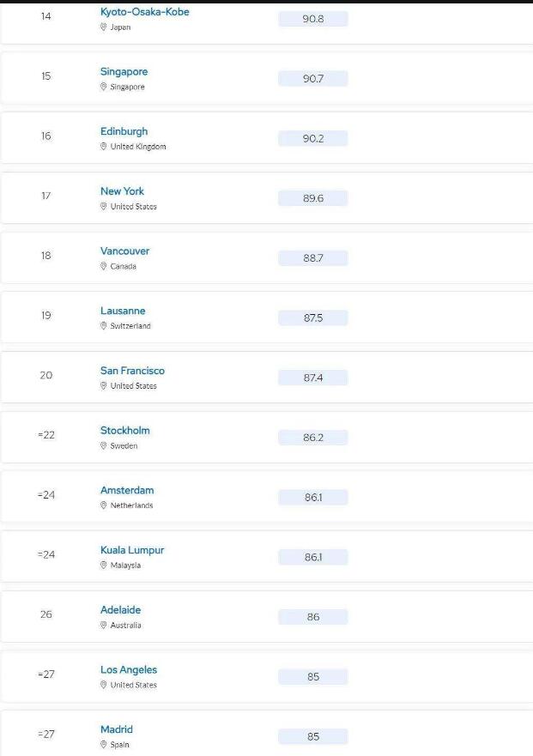Click the location pin beside United Kingdom
Screen dimensions: 533x756
click(x=103, y=147)
